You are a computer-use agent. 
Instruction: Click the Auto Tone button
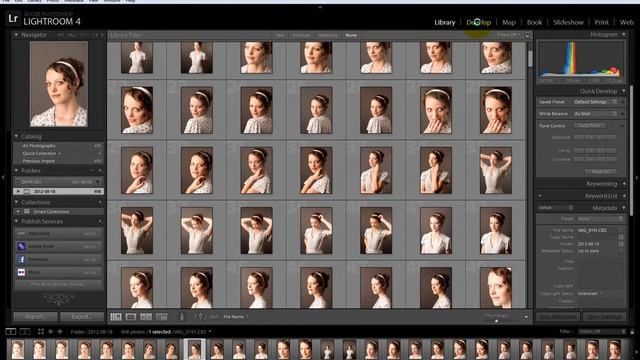coord(589,126)
